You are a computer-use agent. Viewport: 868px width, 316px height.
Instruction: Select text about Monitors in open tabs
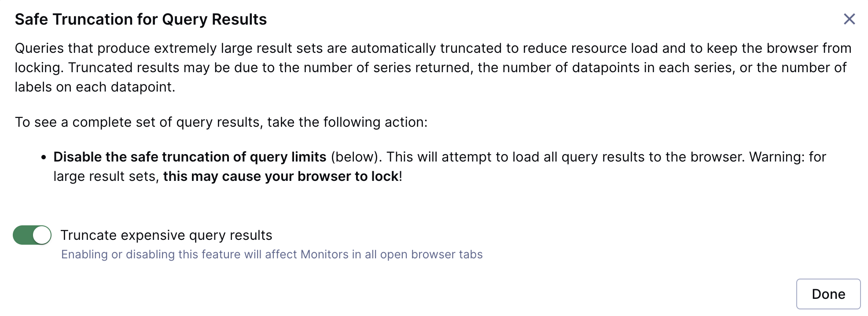[272, 254]
